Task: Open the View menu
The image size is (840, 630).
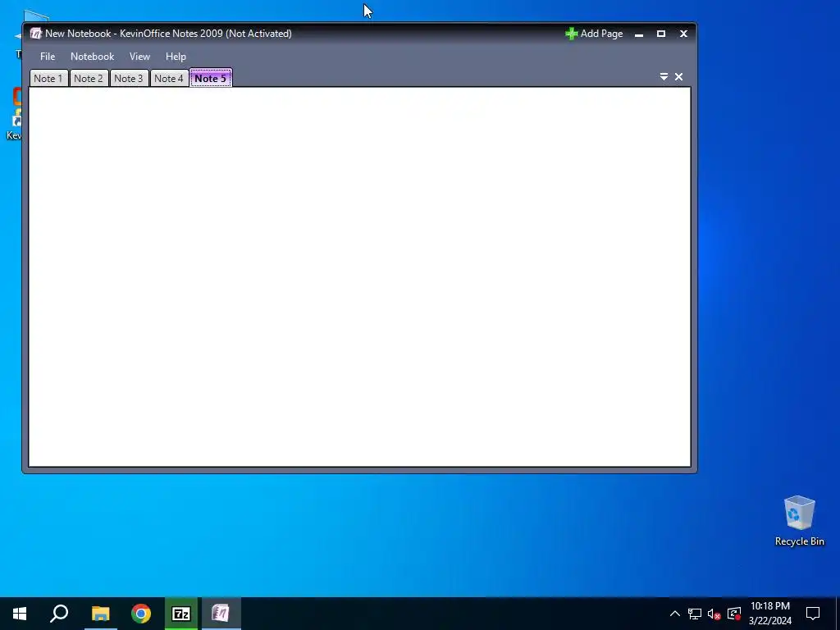Action: 139,57
